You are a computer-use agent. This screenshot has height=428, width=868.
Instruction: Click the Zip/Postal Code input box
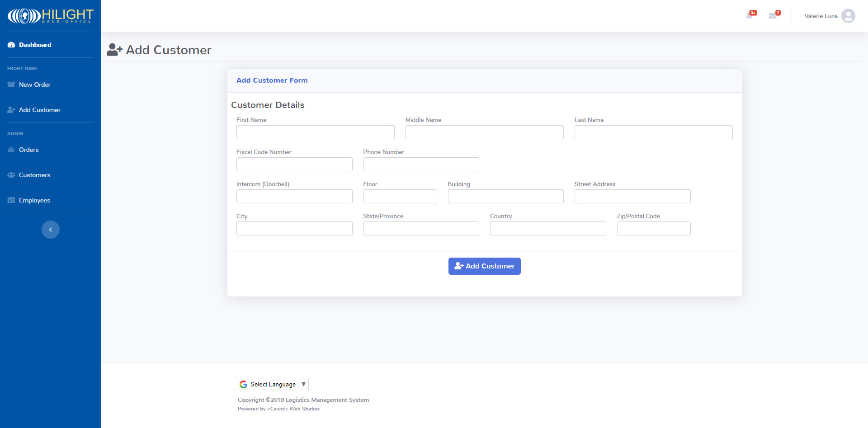tap(653, 229)
